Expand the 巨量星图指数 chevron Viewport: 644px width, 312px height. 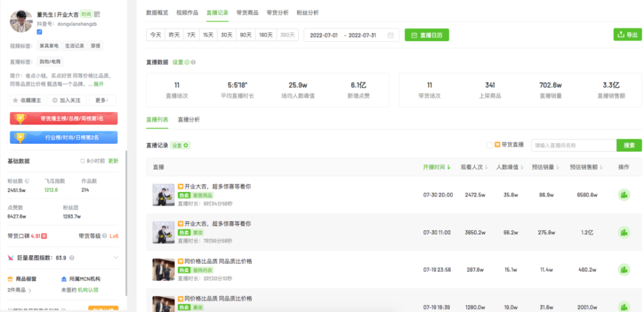click(x=116, y=258)
